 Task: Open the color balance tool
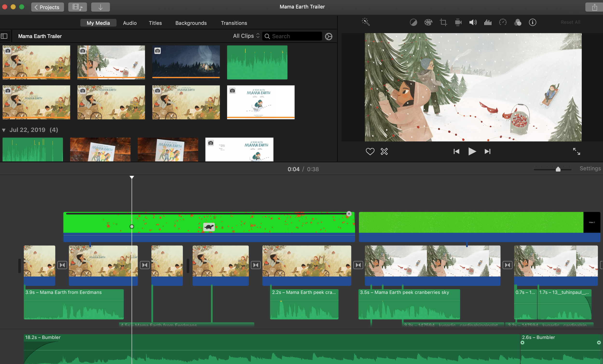point(413,22)
